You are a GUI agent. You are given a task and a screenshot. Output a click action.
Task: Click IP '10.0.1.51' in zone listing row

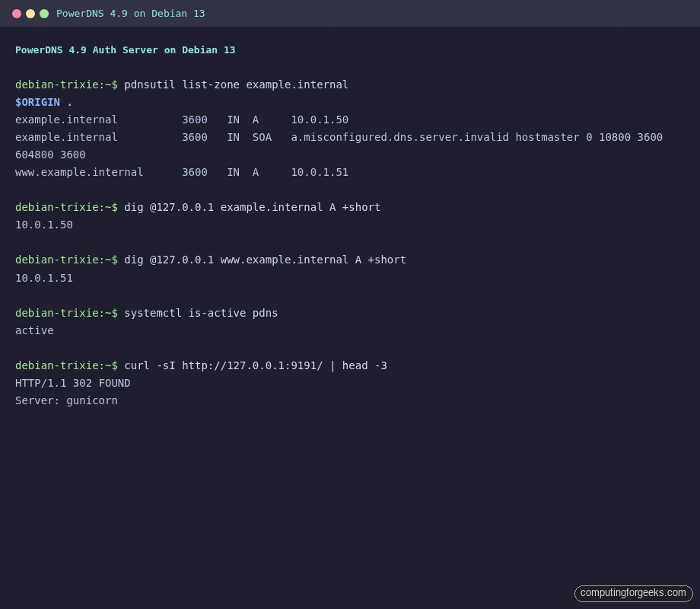pyautogui.click(x=320, y=172)
